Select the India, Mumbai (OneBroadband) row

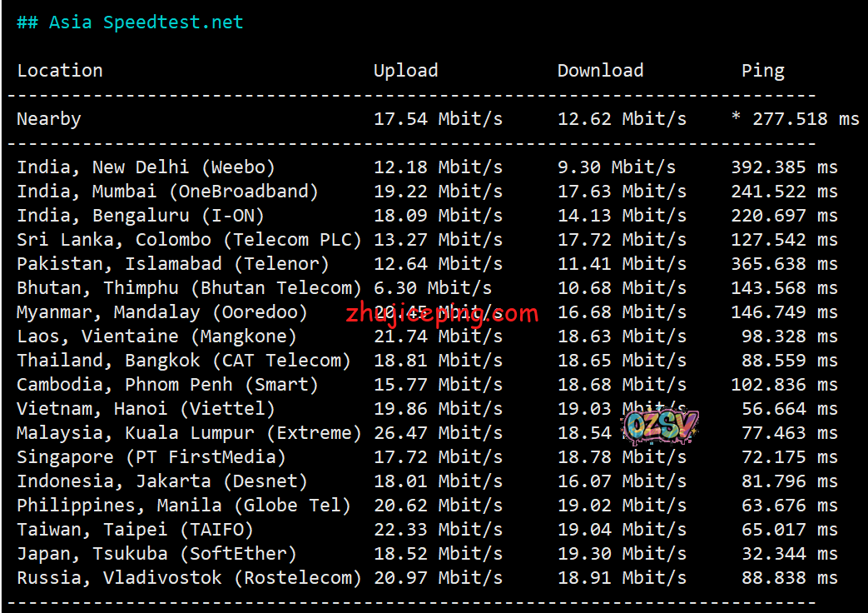(167, 192)
